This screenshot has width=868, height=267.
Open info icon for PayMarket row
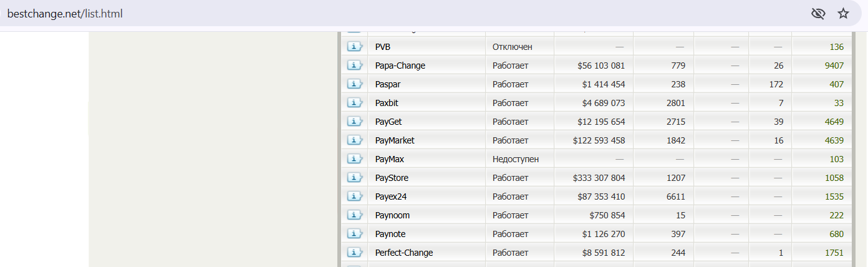(x=355, y=140)
